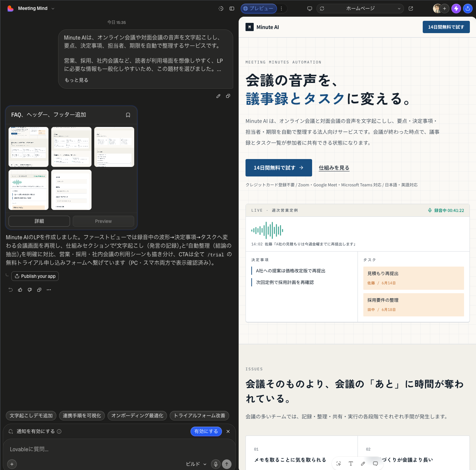The image size is (476, 470).
Task: Click the purple lightning bolt icon
Action: tap(456, 9)
